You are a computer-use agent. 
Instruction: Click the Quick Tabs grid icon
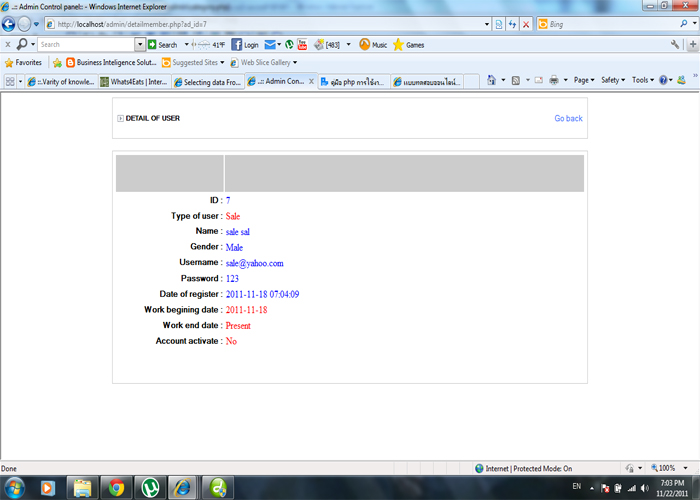pyautogui.click(x=10, y=82)
